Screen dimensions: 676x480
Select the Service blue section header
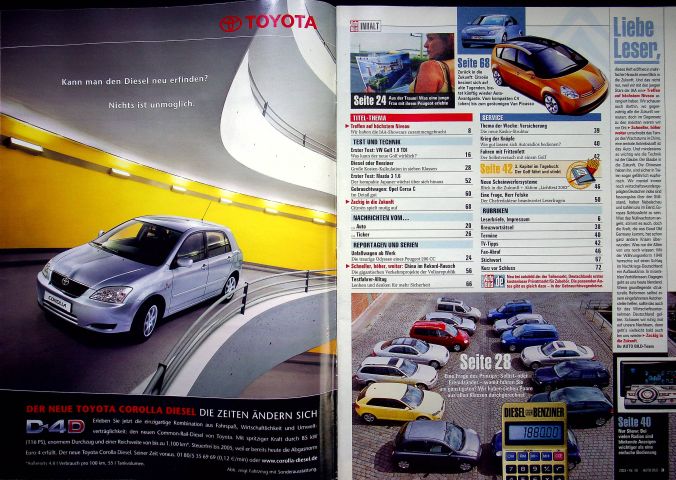540,116
